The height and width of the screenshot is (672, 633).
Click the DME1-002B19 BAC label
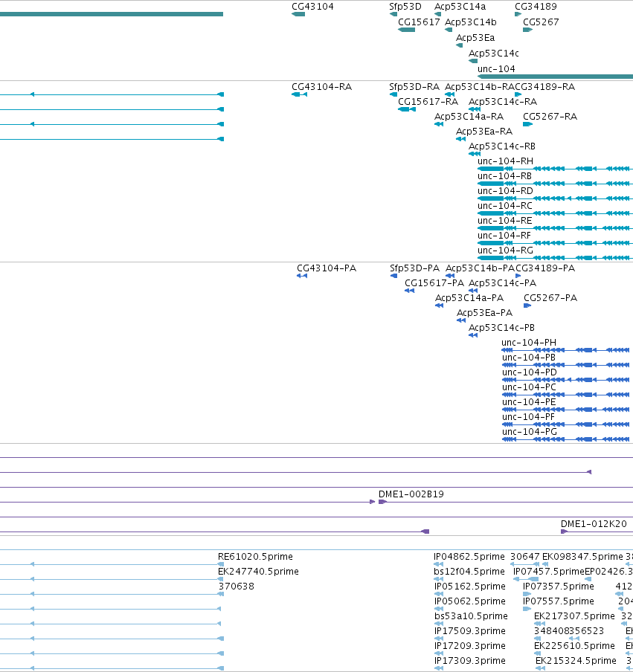click(x=411, y=494)
